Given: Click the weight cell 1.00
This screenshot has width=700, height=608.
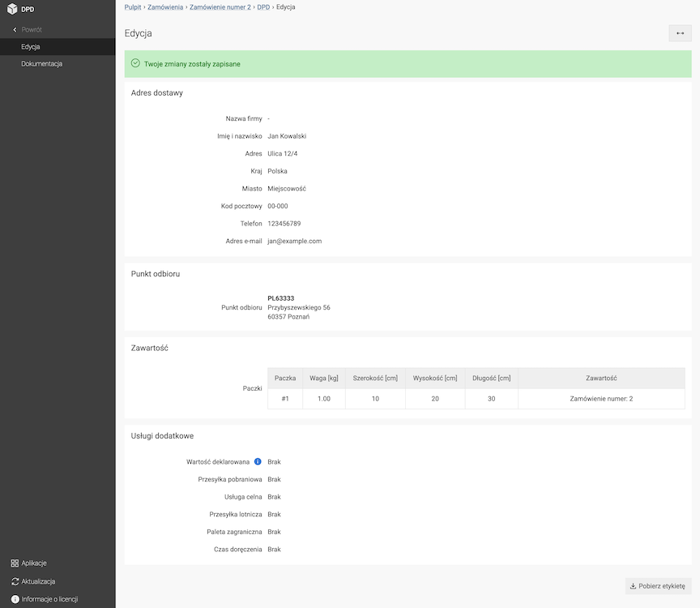Looking at the screenshot, I should [x=324, y=399].
